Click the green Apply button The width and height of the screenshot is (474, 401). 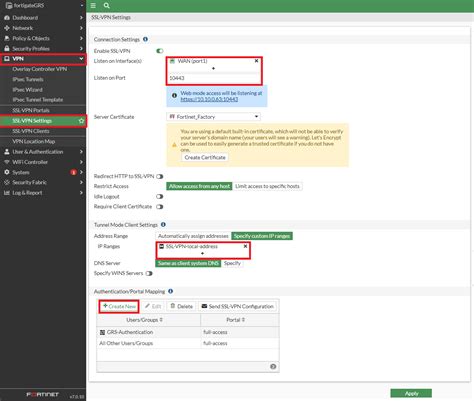pos(411,394)
